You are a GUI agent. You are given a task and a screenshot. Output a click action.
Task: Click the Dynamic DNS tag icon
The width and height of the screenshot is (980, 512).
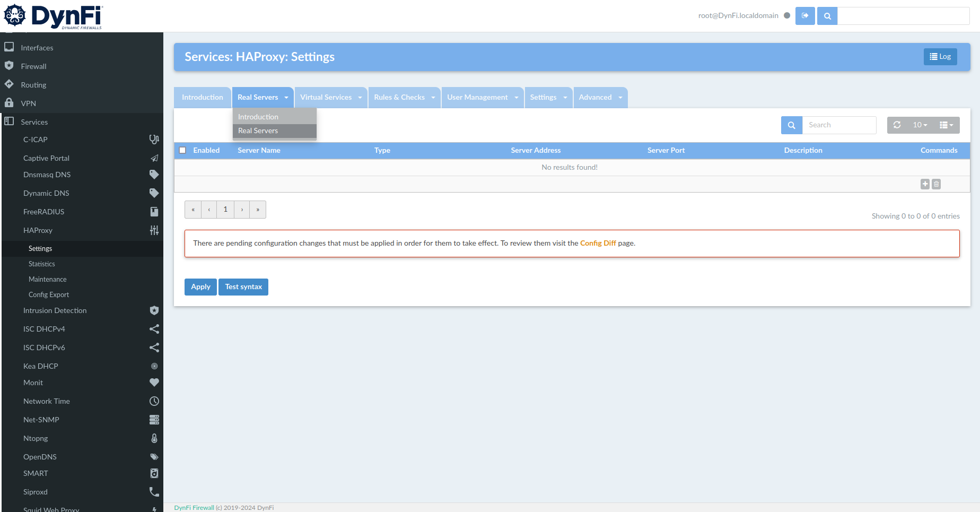(154, 193)
